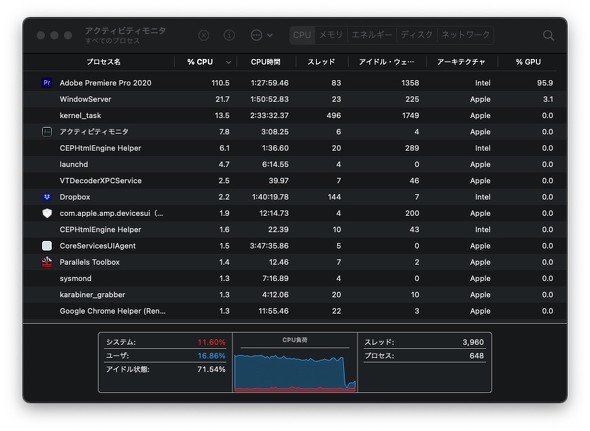The image size is (590, 431).
Task: Click WindowServer's 3.1 % GPU value
Action: click(x=548, y=99)
